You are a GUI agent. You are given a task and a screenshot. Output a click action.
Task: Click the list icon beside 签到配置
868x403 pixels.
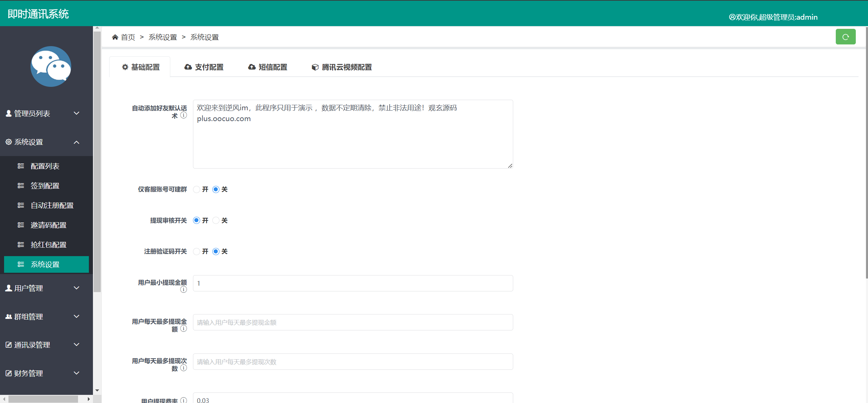click(21, 186)
